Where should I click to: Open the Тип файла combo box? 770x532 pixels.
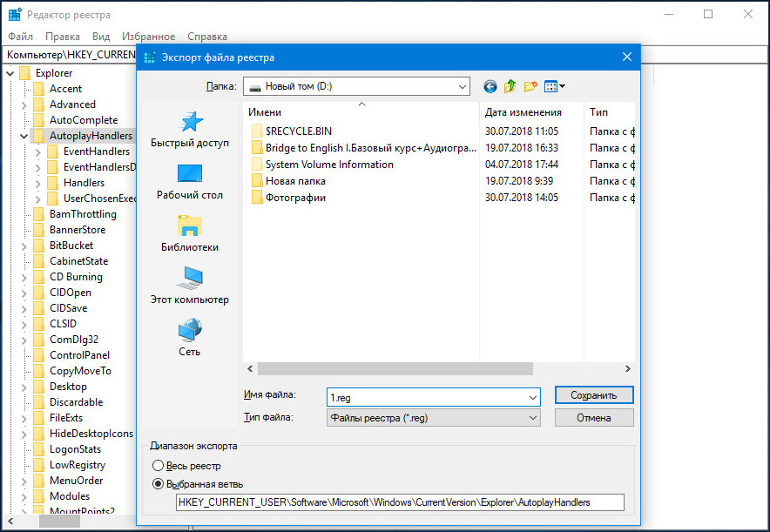pos(434,418)
